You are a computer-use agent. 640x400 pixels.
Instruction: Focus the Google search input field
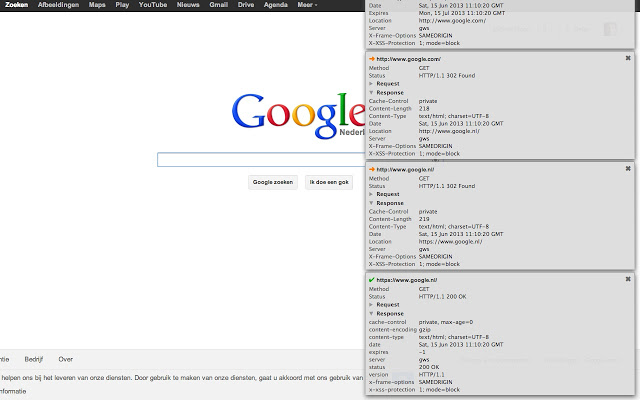(261, 160)
